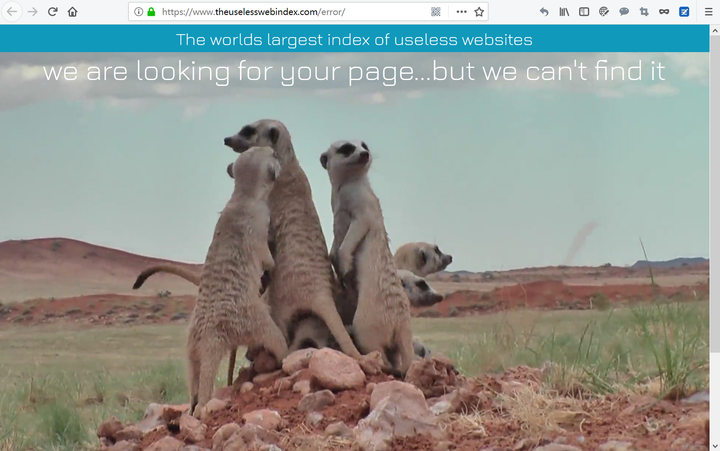720x451 pixels.
Task: Click the green secure connection padlock
Action: tap(151, 12)
